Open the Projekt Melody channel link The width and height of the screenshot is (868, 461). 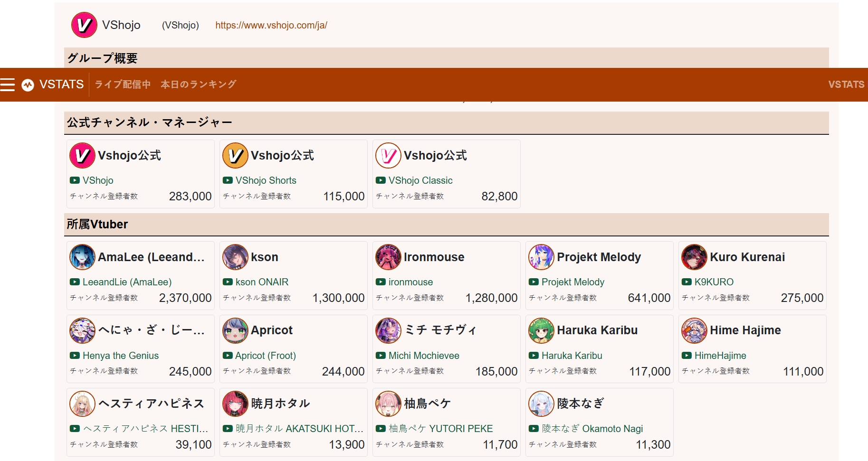click(573, 282)
